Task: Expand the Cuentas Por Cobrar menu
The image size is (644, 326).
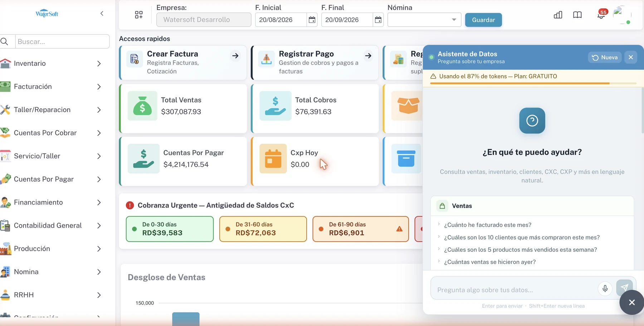Action: click(99, 133)
